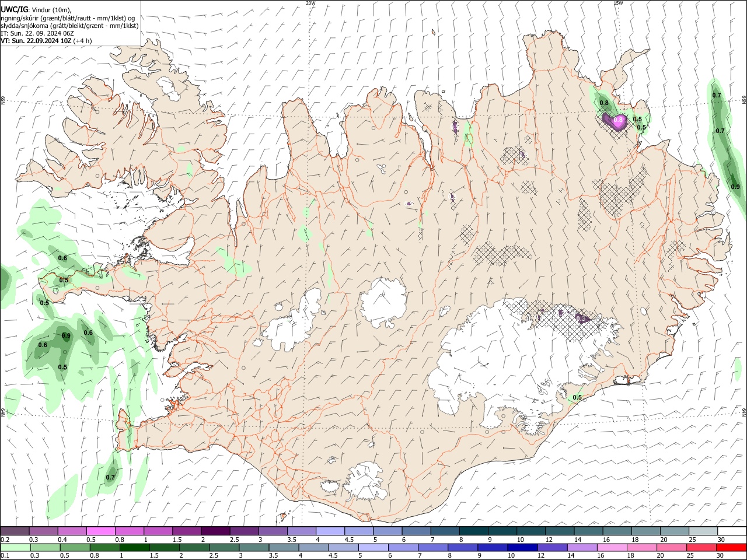Screen dimensions: 747x560
Task: Choose light gray 25–30 swatch in snow scale
Action: (x=703, y=531)
